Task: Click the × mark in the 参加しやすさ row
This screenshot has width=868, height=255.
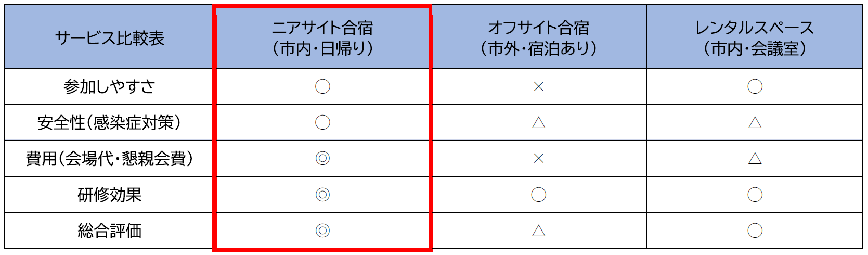Action: 538,86
